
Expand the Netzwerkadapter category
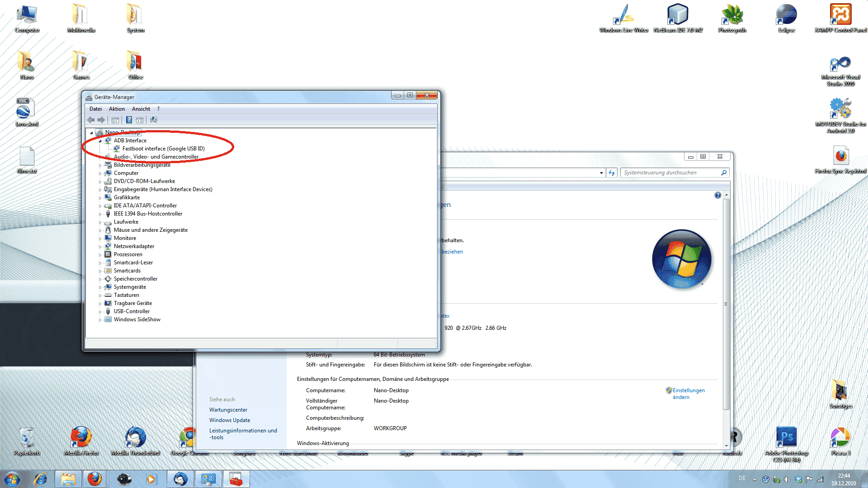pos(100,247)
